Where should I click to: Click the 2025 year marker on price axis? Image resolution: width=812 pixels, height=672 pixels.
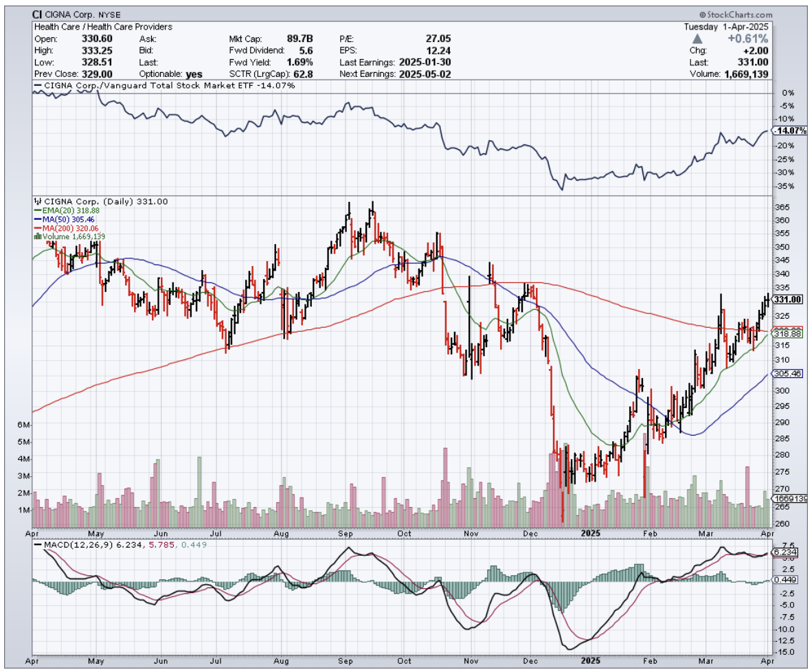[591, 533]
